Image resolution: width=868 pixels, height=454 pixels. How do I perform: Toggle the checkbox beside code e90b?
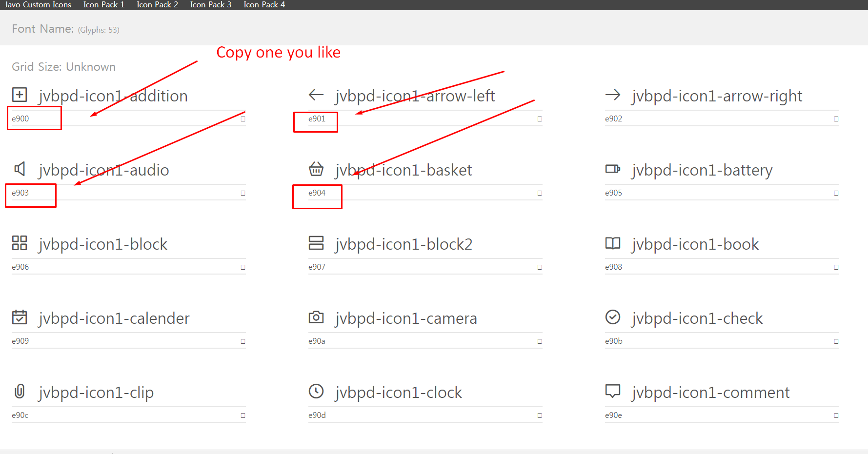(x=835, y=340)
